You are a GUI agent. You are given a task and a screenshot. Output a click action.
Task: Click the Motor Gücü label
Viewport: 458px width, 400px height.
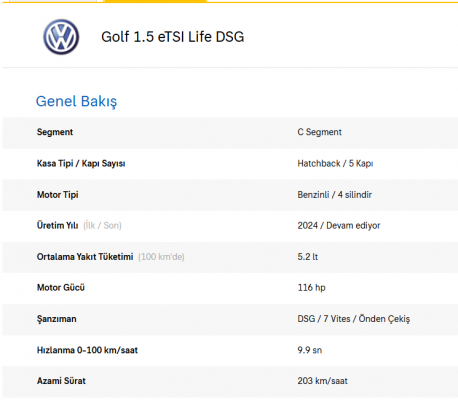(x=61, y=287)
